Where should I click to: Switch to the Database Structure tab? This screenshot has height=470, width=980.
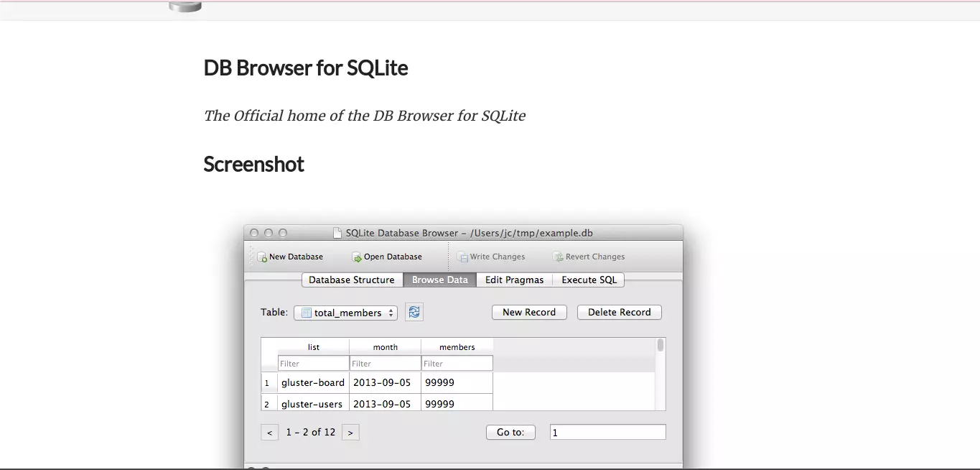tap(352, 280)
